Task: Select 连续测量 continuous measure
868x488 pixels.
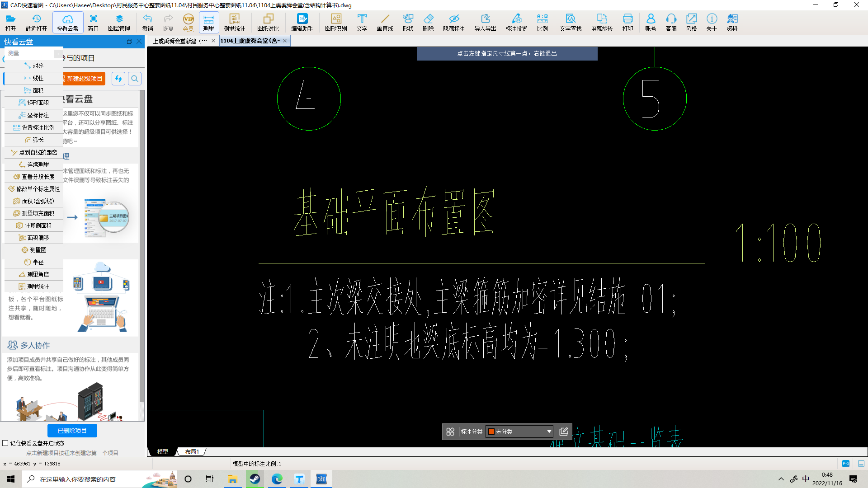Action: 34,164
